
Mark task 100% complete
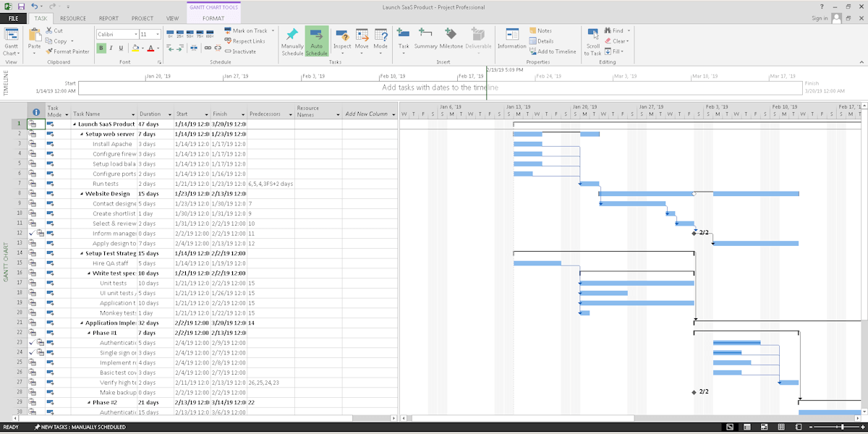[209, 34]
